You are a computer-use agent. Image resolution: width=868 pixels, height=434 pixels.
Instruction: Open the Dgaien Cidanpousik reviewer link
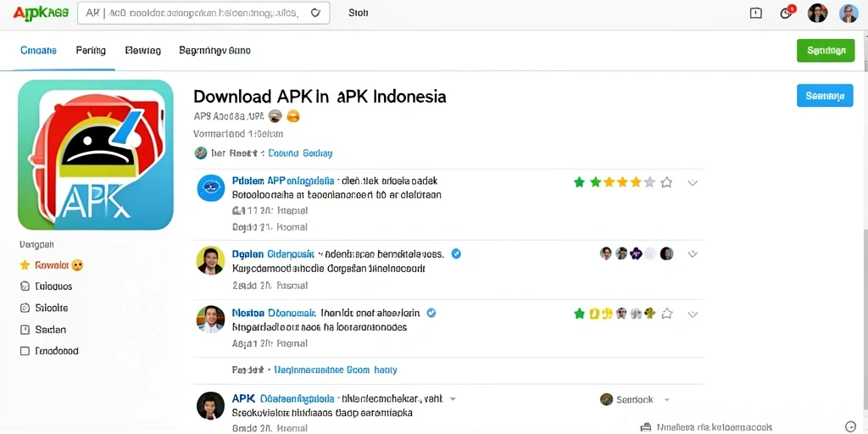tap(274, 254)
